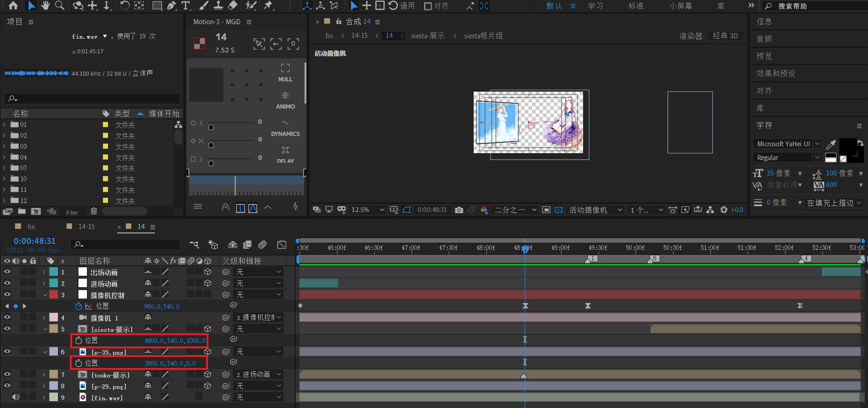The width and height of the screenshot is (868, 408).
Task: Open the 二分之一 resolution dropdown
Action: click(515, 210)
